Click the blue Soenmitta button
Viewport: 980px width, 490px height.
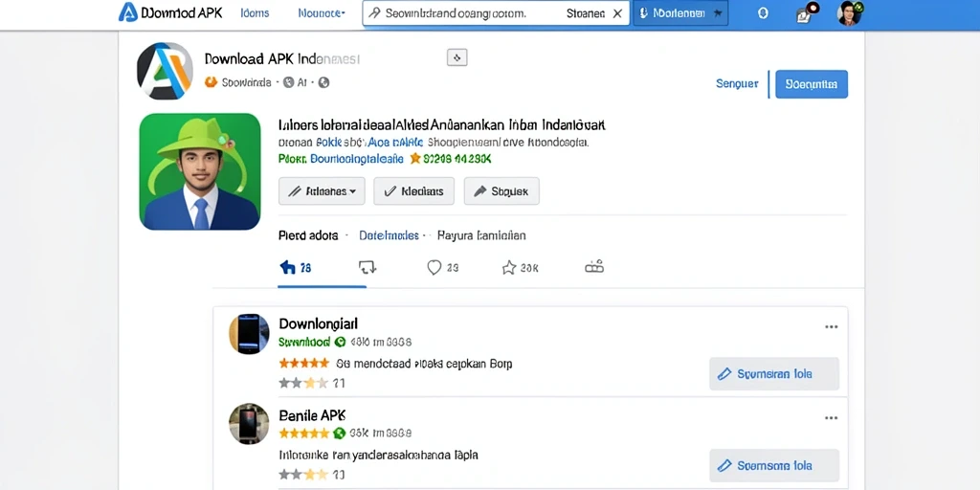(812, 84)
